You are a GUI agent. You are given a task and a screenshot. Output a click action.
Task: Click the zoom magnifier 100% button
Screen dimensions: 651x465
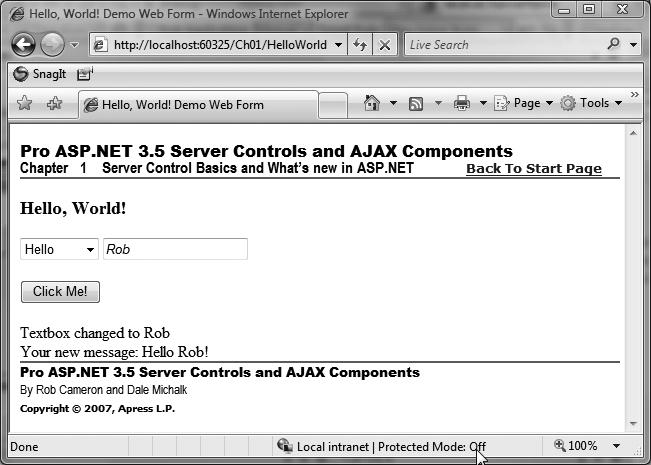575,446
